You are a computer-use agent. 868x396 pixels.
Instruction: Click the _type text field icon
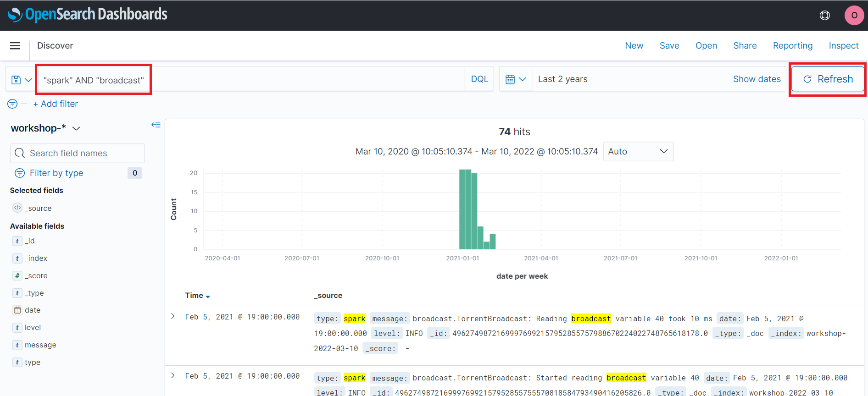(17, 293)
